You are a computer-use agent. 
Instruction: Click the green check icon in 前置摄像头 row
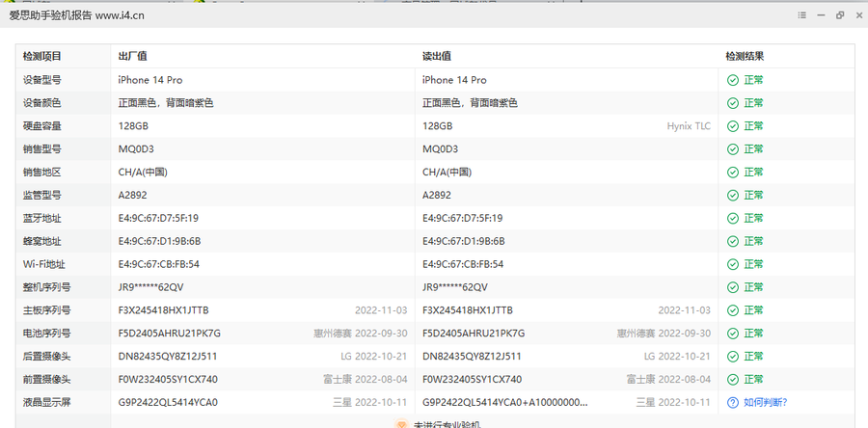pyautogui.click(x=733, y=380)
